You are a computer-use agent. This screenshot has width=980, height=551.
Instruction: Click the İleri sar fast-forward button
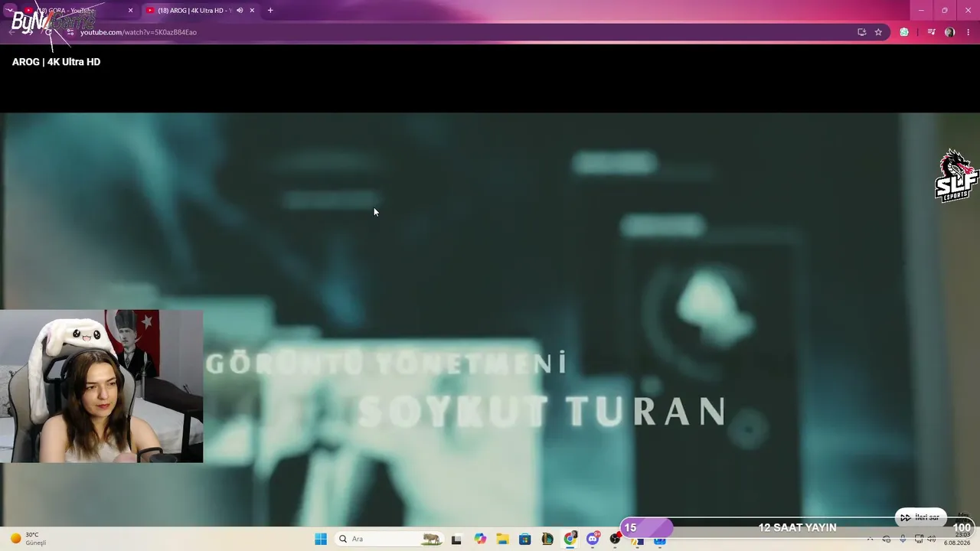[x=920, y=517]
